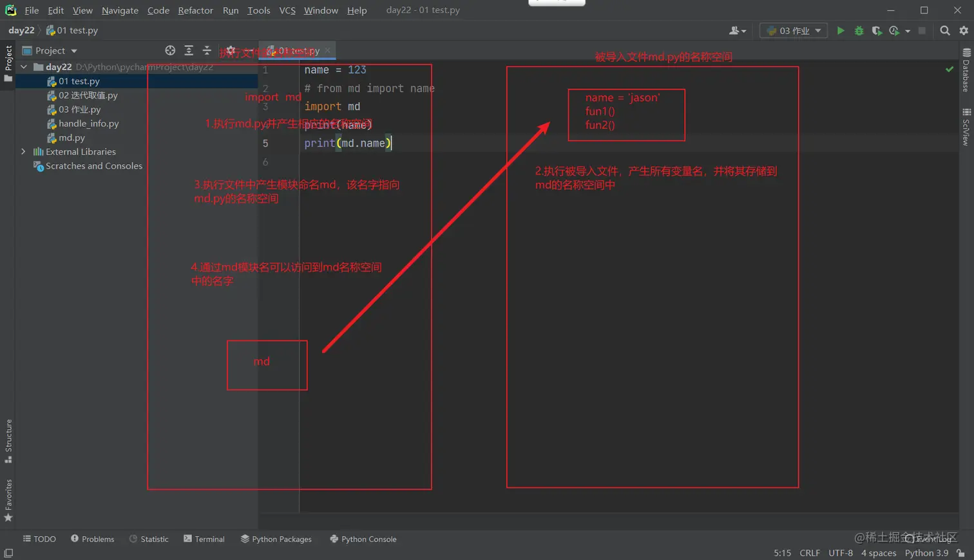Open the '03 作业' run configuration dropdown
Viewport: 974px width, 560px height.
[794, 30]
